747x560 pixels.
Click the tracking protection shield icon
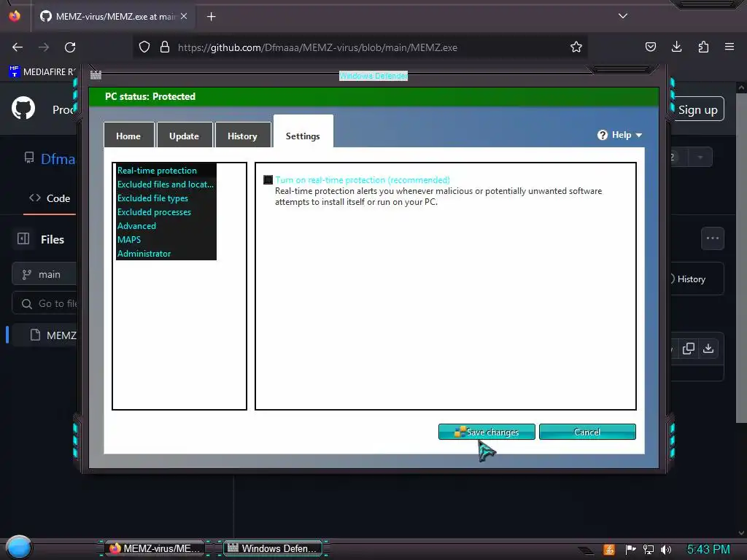(144, 47)
